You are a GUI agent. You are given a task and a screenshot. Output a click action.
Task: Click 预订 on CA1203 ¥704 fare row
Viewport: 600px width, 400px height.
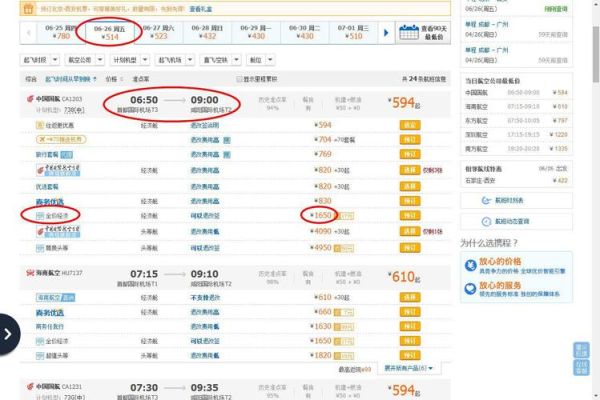(410, 140)
